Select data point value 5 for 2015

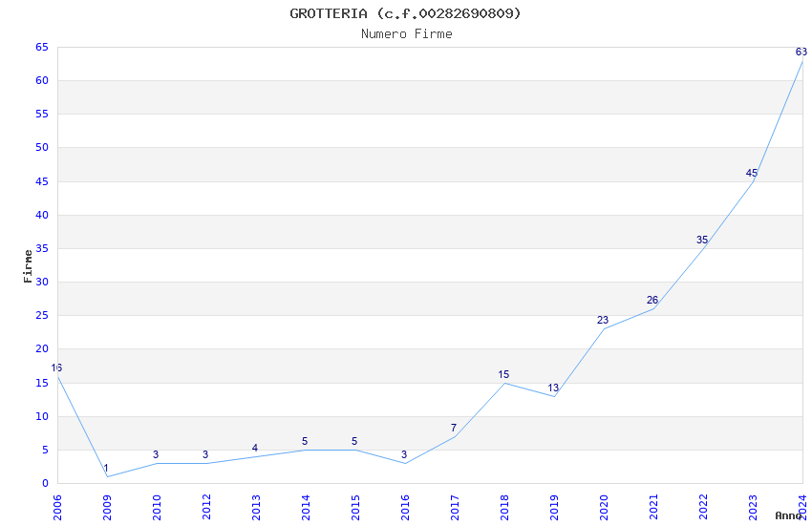pyautogui.click(x=354, y=441)
